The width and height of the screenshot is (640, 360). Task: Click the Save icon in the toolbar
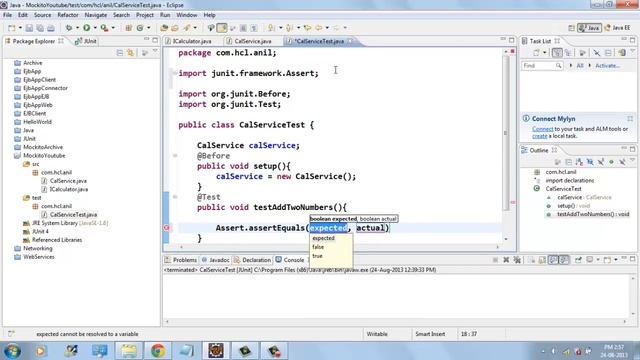click(29, 28)
